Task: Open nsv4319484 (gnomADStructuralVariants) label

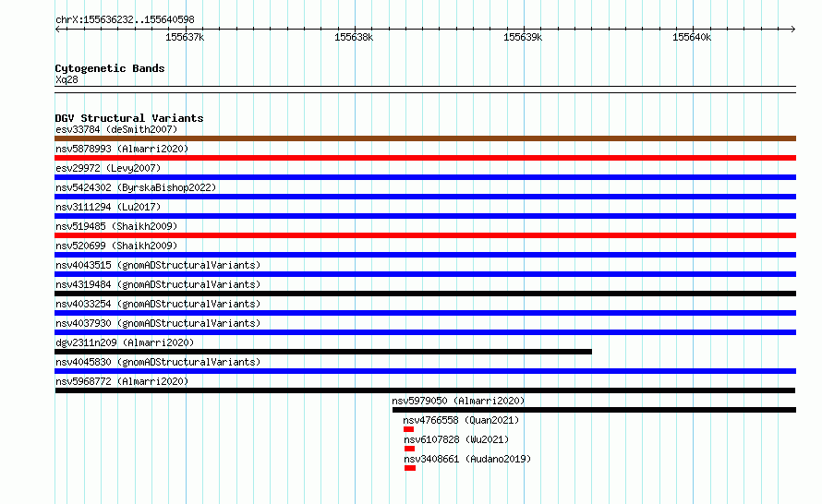Action: click(158, 284)
